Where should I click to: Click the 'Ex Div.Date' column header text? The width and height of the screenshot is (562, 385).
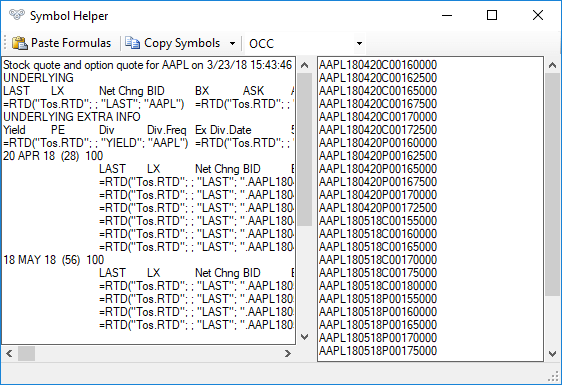coord(223,130)
